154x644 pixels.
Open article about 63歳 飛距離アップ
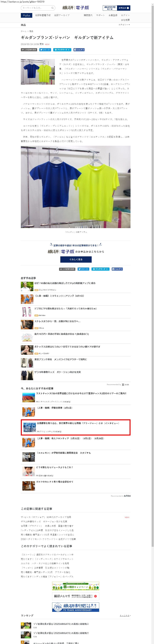pyautogui.click(x=65, y=283)
